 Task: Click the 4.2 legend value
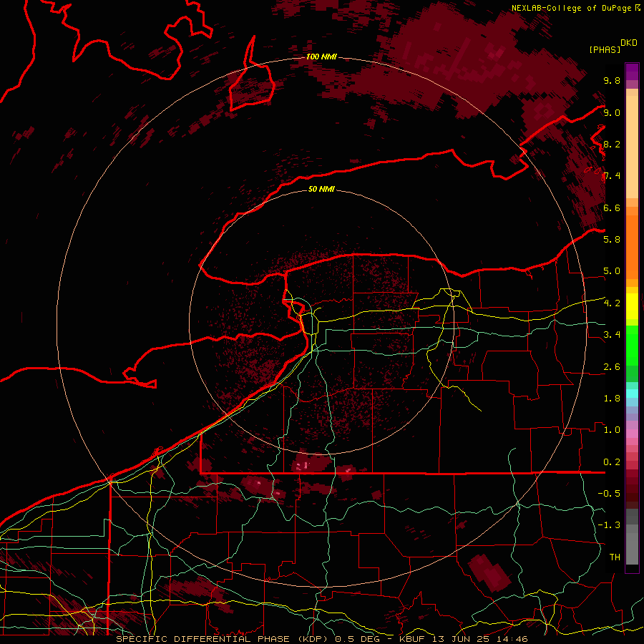pos(612,303)
